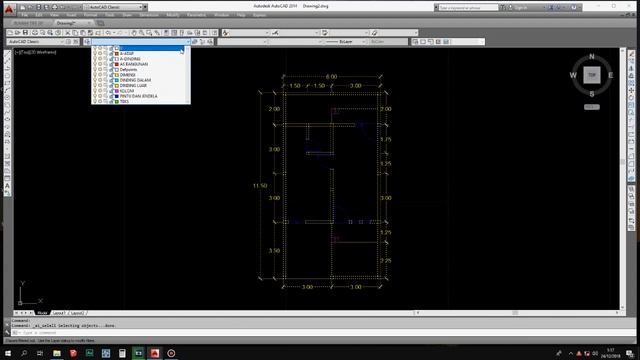Toggle on/off bulb for AS BANGUNAN layer

click(x=95, y=64)
